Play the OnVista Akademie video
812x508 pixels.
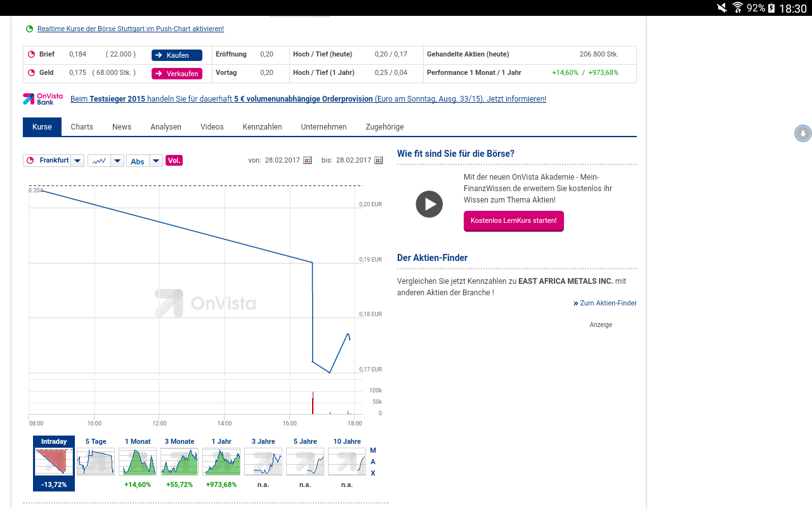(x=429, y=204)
